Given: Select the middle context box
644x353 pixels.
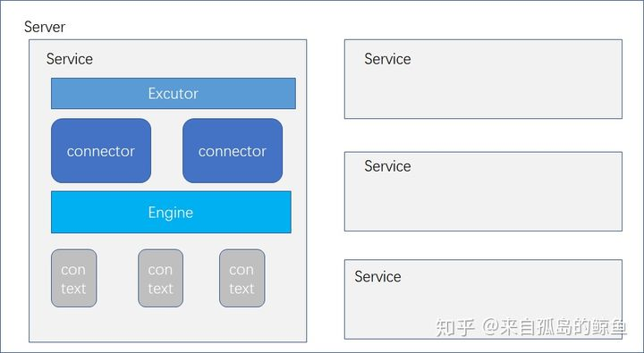Looking at the screenshot, I should point(161,278).
